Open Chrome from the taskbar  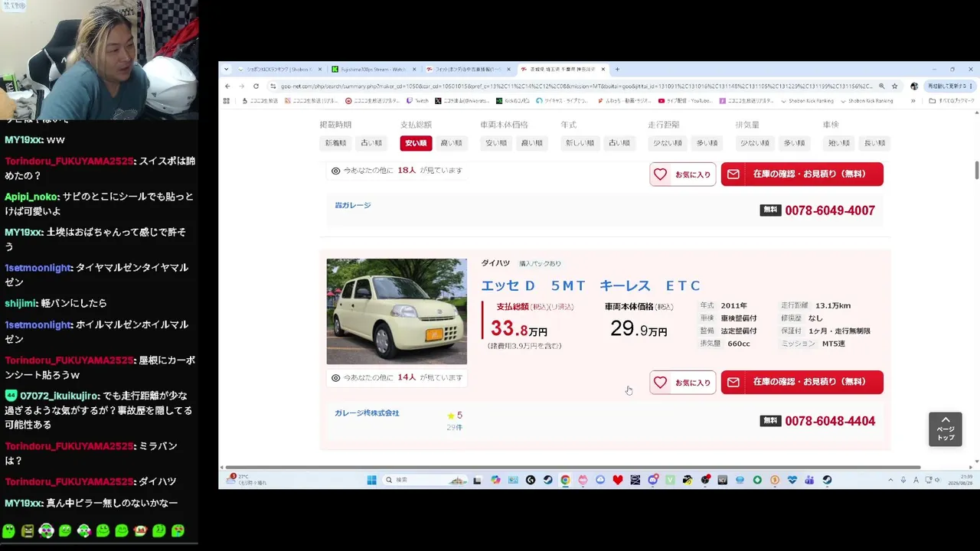coord(565,480)
